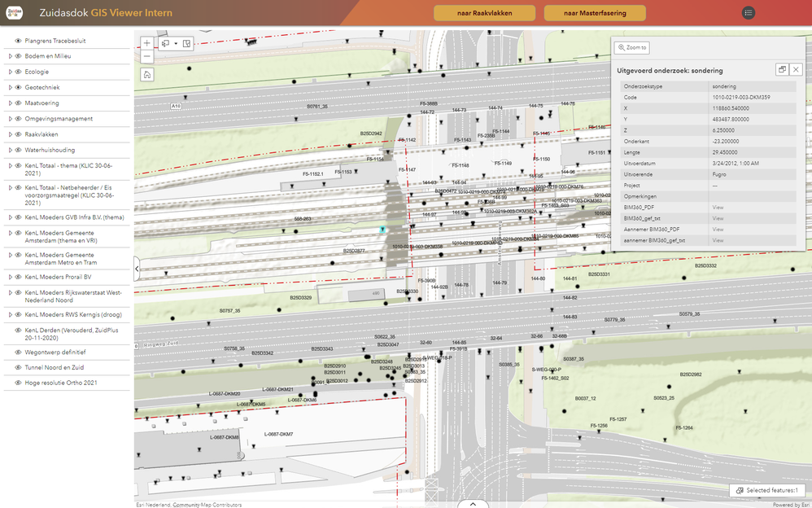
Task: Toggle visibility of Tunnel Noord en Zuid
Action: coord(18,367)
